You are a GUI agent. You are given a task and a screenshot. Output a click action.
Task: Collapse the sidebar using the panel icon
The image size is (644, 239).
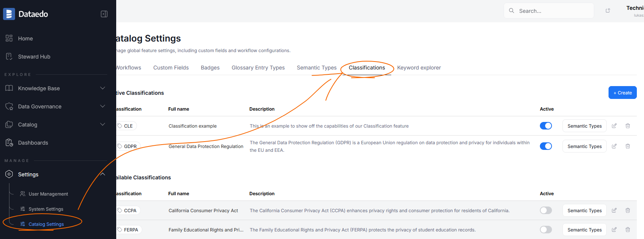pos(104,14)
